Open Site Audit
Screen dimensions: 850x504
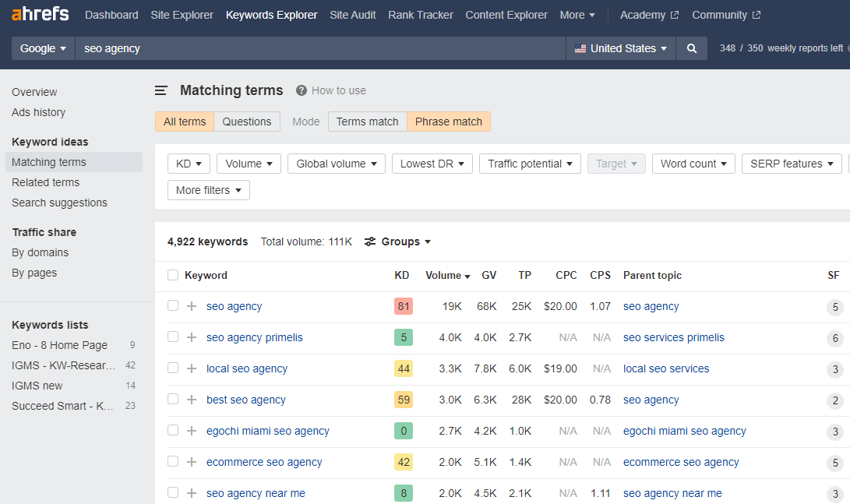click(353, 15)
